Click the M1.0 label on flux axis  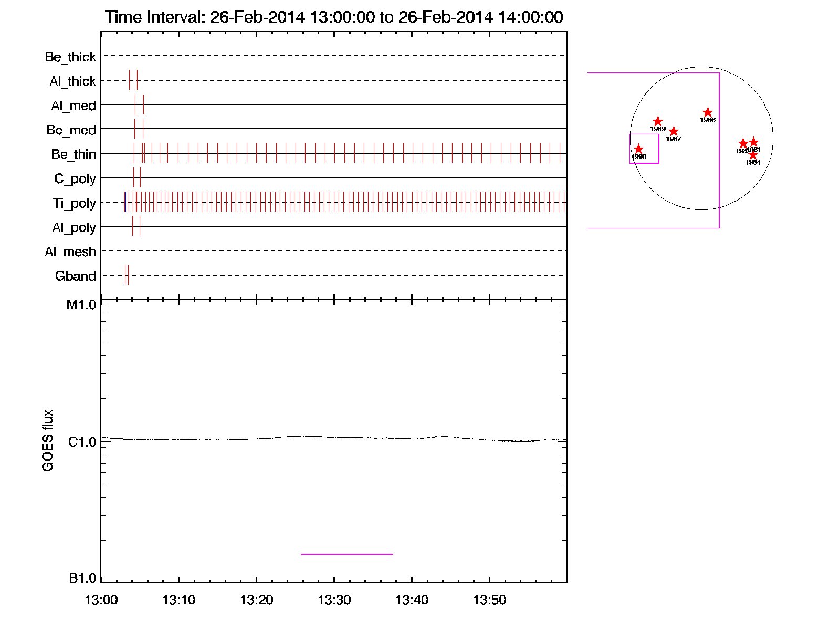coord(81,305)
